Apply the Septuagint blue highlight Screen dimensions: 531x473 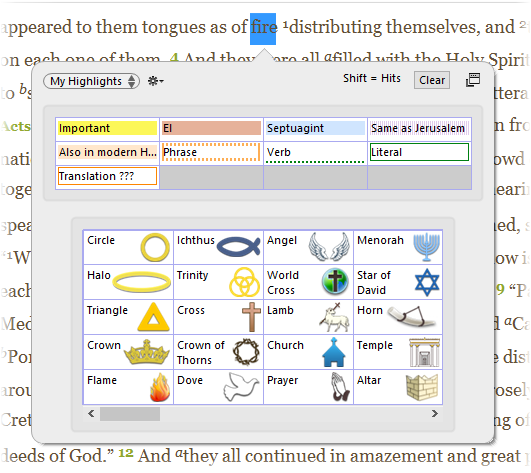(315, 128)
